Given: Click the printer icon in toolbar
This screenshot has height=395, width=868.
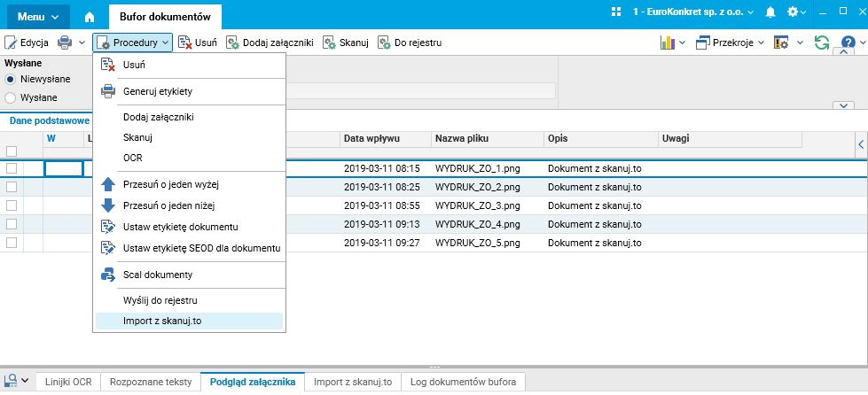Looking at the screenshot, I should click(x=65, y=43).
